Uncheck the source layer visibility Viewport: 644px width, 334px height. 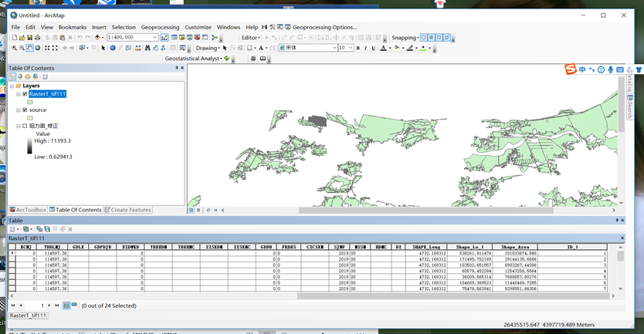25,110
